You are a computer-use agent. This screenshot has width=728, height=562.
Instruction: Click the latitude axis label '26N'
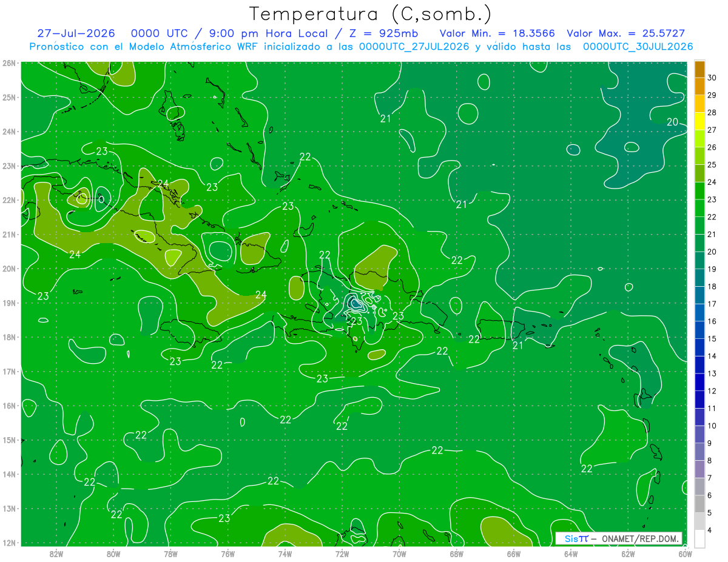tap(9, 63)
